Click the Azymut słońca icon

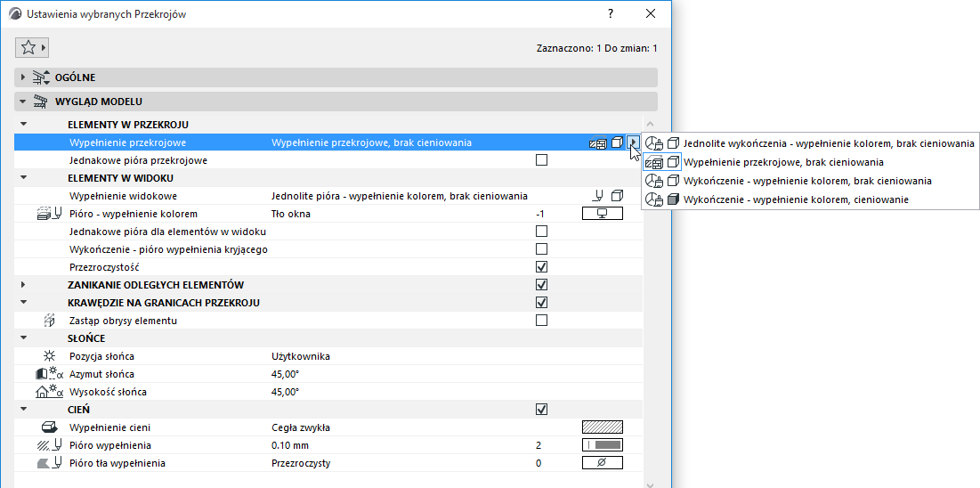pyautogui.click(x=49, y=374)
